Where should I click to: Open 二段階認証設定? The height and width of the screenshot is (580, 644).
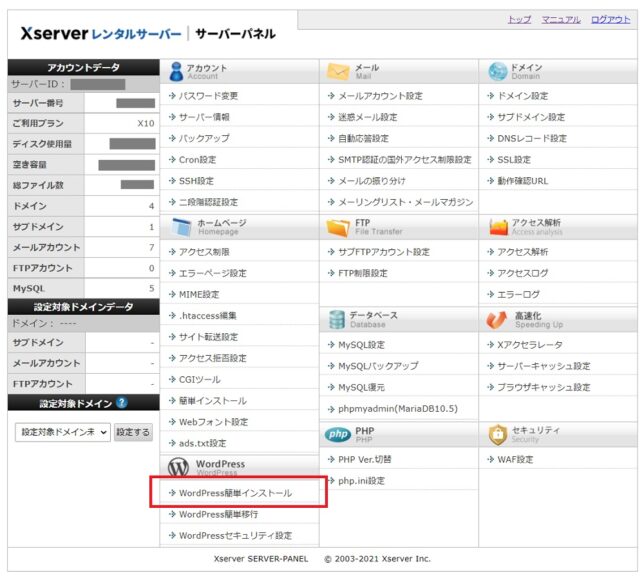[x=208, y=202]
